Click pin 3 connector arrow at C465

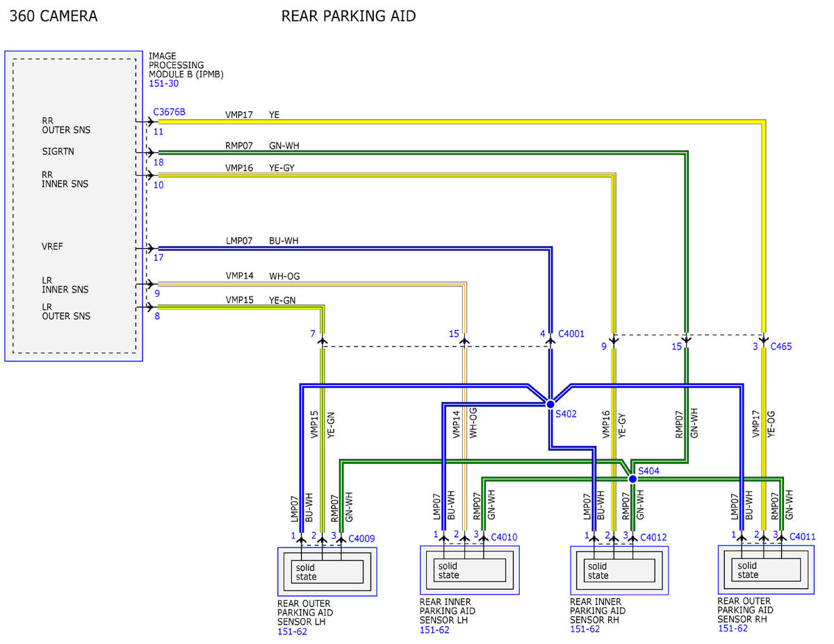tap(764, 340)
